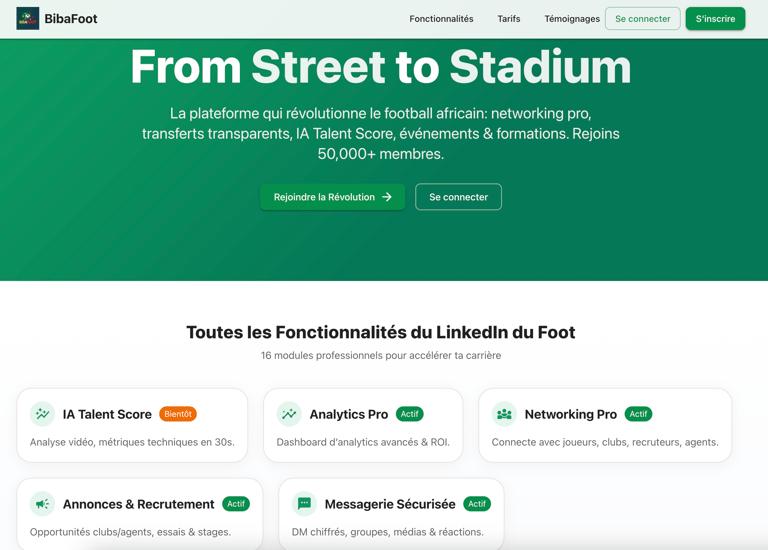The height and width of the screenshot is (550, 768).
Task: Click the BibaFoot logo icon
Action: 28,19
